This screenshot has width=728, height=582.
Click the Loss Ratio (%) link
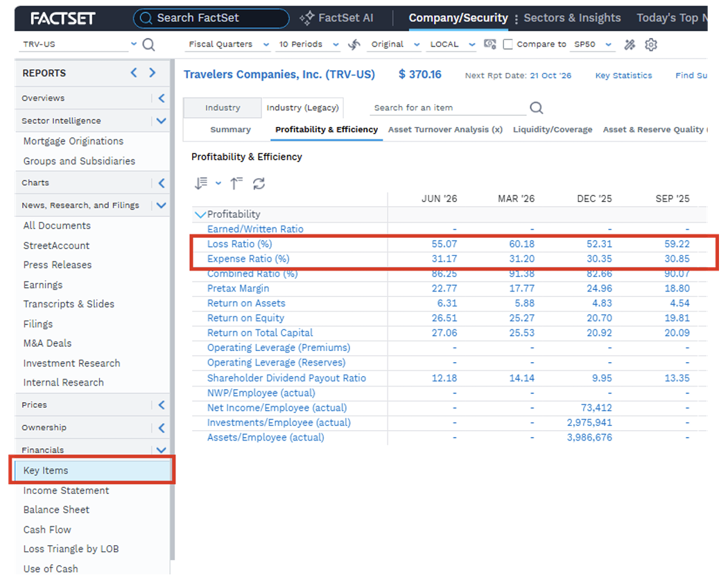(240, 244)
